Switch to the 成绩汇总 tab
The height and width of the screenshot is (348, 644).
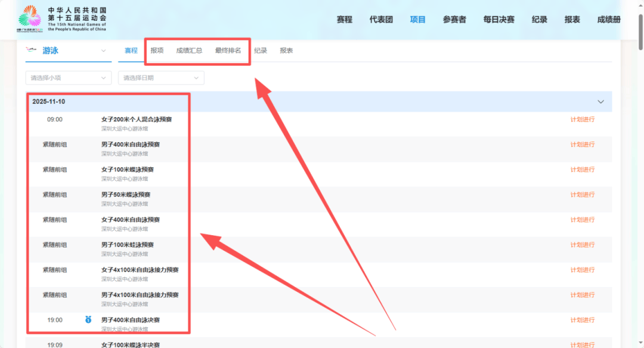[x=189, y=51]
